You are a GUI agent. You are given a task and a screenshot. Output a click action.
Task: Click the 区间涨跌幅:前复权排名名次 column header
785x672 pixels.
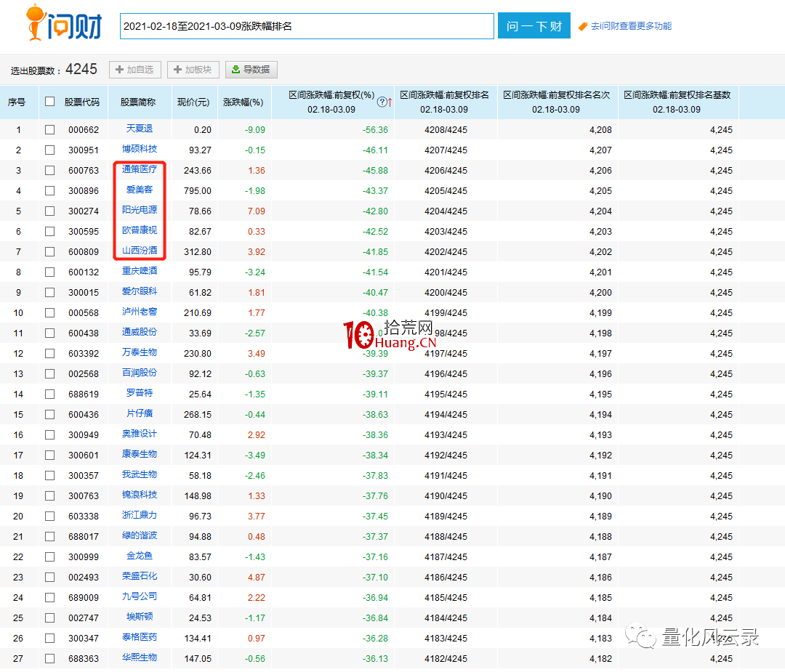[x=557, y=102]
